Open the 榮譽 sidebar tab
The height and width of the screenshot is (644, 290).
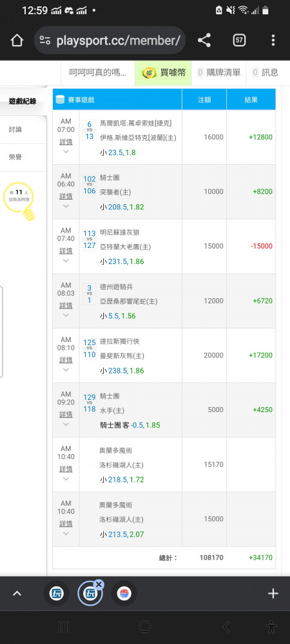(x=23, y=157)
